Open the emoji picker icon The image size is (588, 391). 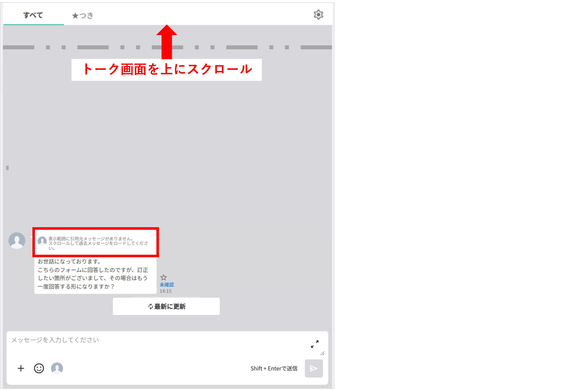click(x=39, y=368)
